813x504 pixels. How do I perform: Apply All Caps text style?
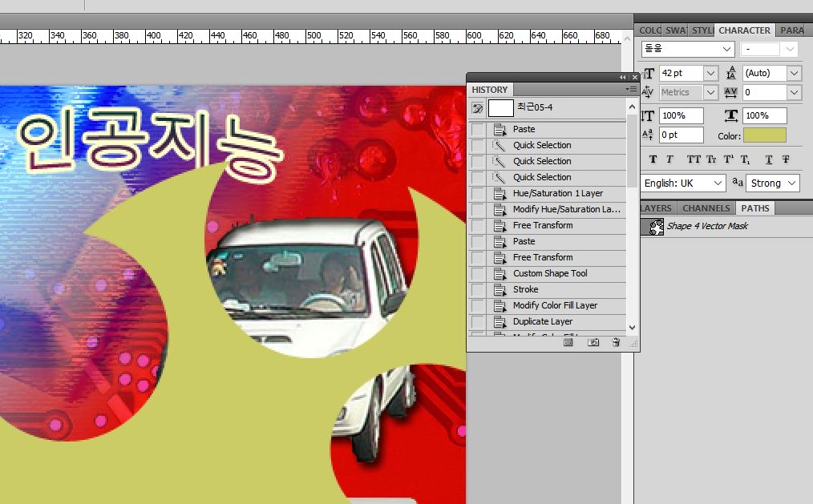pos(694,159)
